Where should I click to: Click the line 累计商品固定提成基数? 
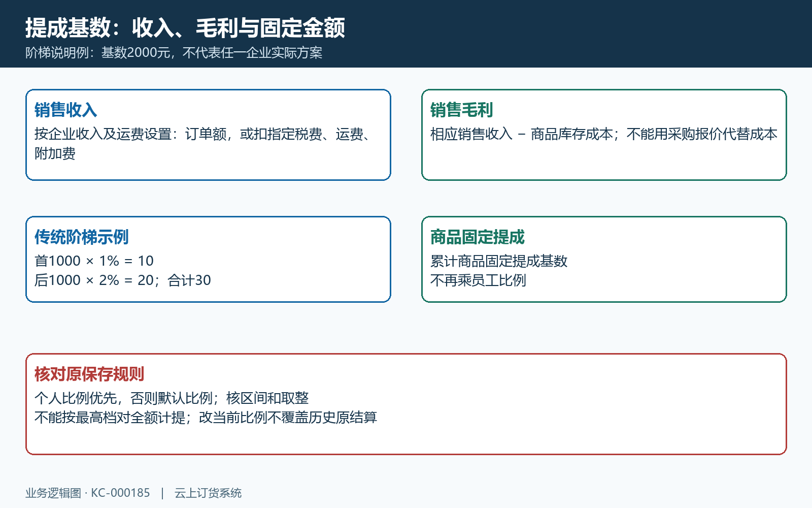499,261
